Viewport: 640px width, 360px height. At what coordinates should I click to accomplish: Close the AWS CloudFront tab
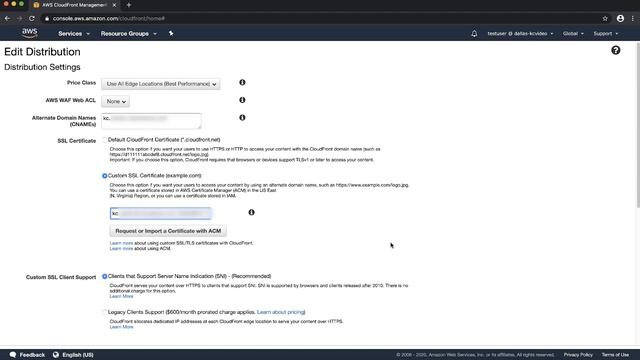pyautogui.click(x=114, y=5)
